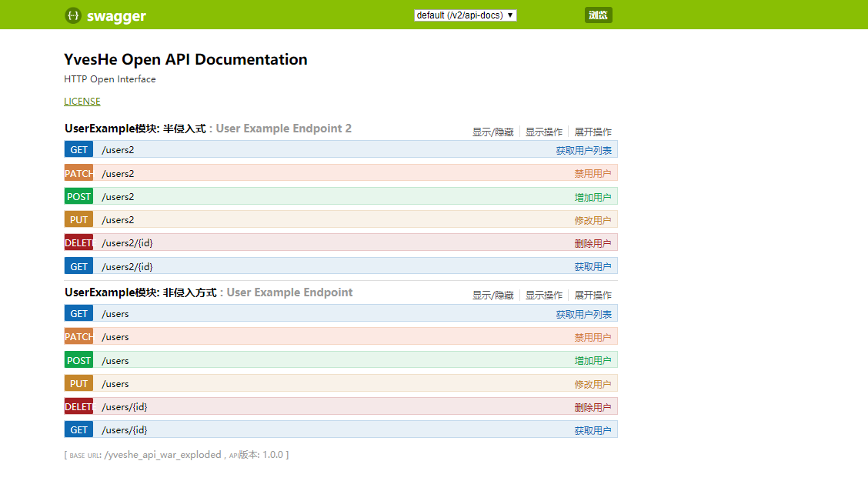
Task: Expand the /users path in GET row
Action: 115,314
